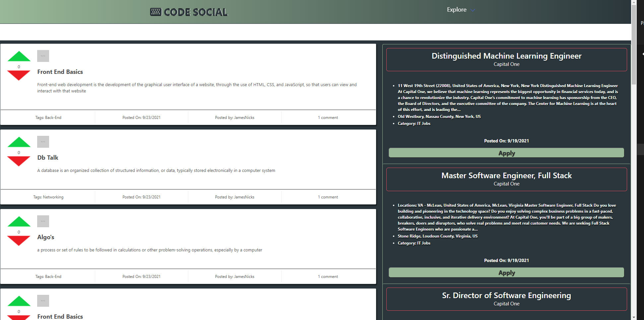Click the page vertical scrollbar thumb
The height and width of the screenshot is (320, 644).
(634, 45)
